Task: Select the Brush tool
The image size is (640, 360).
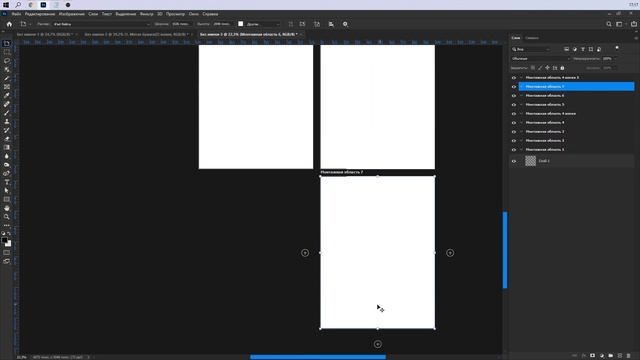Action: click(x=7, y=113)
